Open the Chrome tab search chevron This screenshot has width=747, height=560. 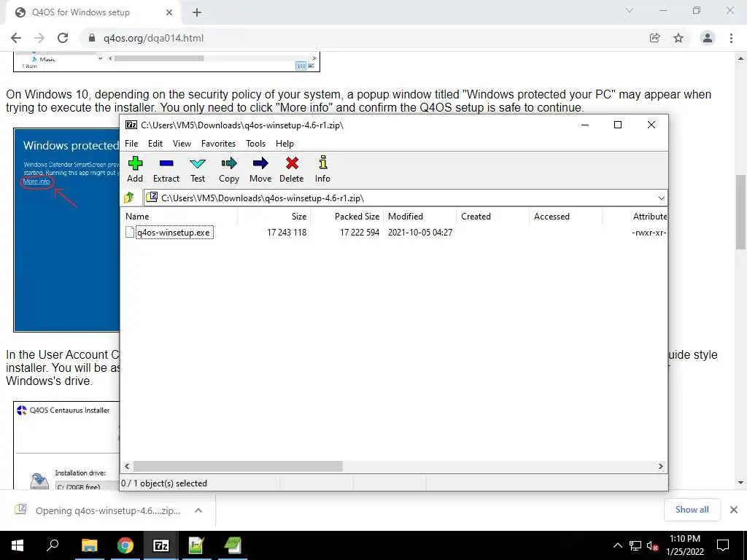630,10
